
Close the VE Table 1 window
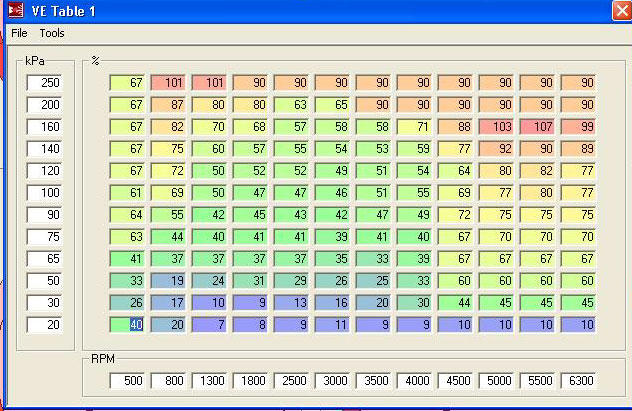click(x=622, y=10)
